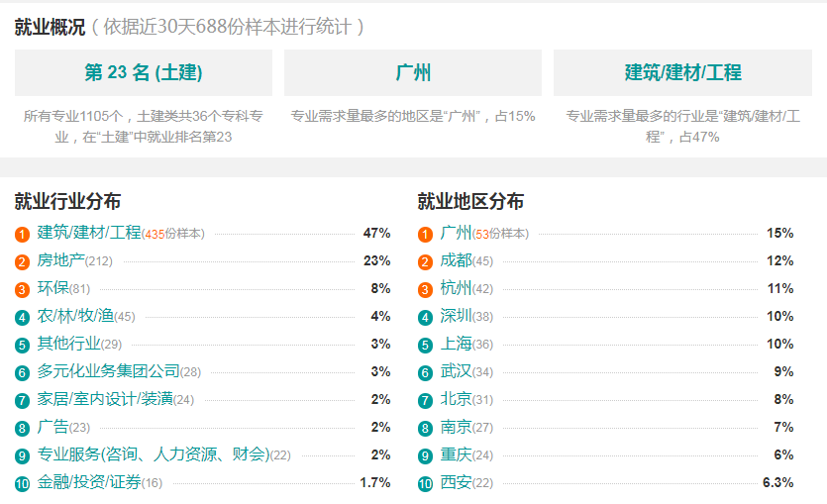Image resolution: width=827 pixels, height=504 pixels.
Task: Click the orange rank 3 badge beside 杭州
Action: tap(425, 289)
